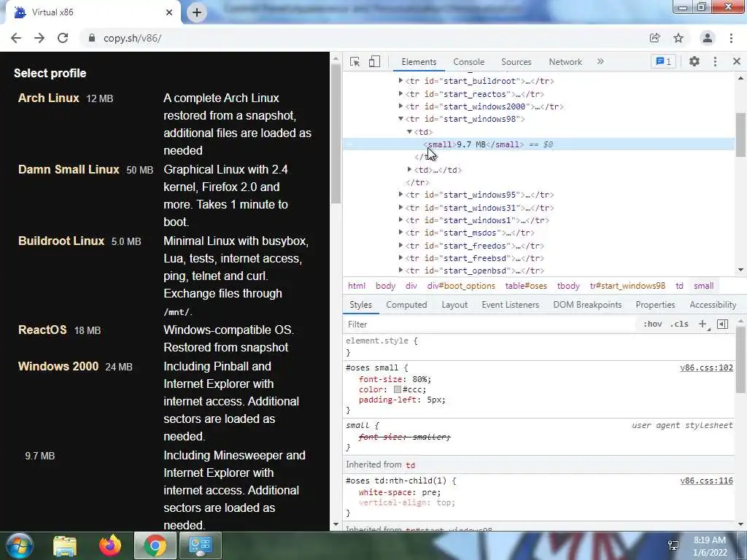Click #ccc color swatch

tap(398, 389)
